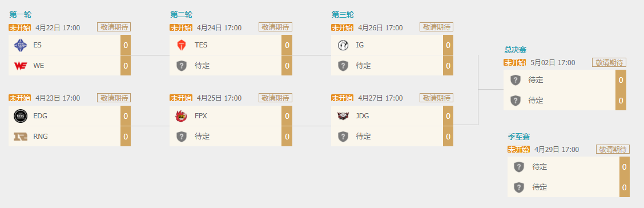644x208 pixels.
Task: Click the 未开始 status tag for April 24
Action: pos(181,27)
